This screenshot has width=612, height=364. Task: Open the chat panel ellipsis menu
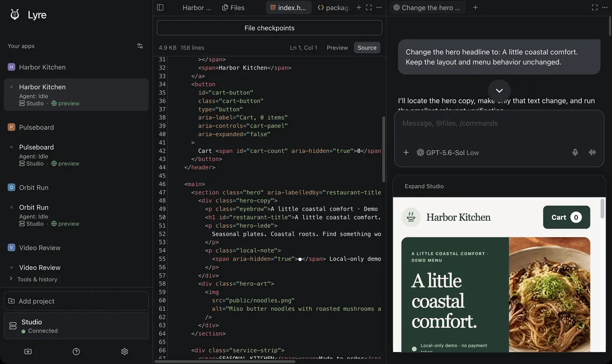pos(605,8)
